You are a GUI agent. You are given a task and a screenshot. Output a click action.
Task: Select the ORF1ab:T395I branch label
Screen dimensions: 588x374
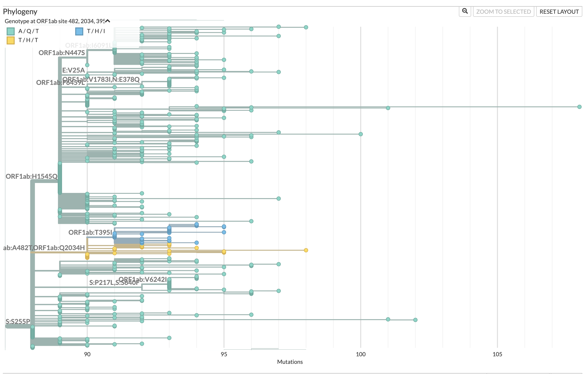90,232
